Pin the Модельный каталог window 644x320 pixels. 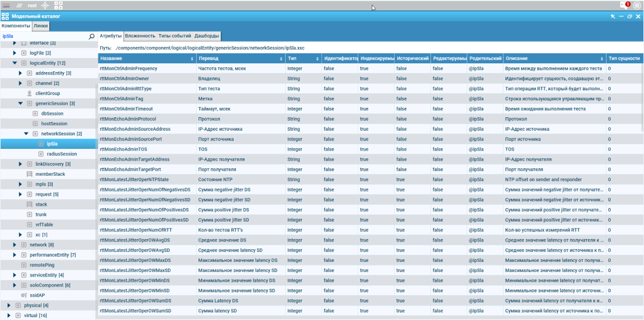click(x=613, y=16)
